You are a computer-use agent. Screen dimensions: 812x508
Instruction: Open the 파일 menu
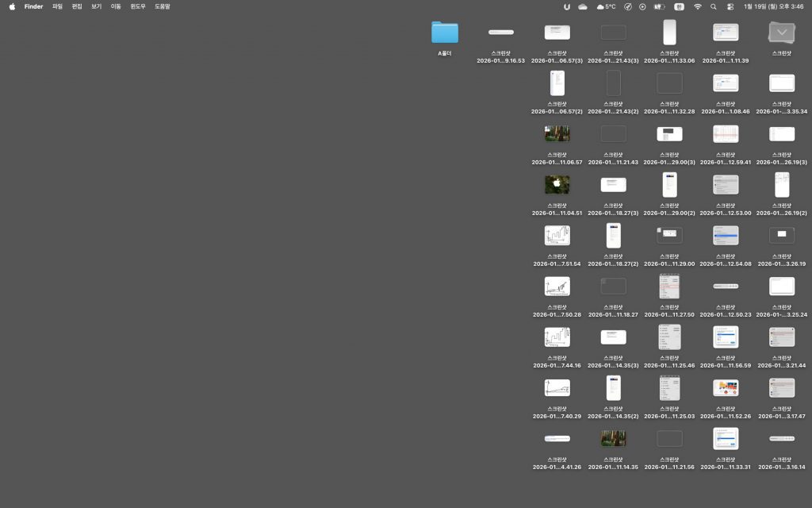pyautogui.click(x=57, y=6)
